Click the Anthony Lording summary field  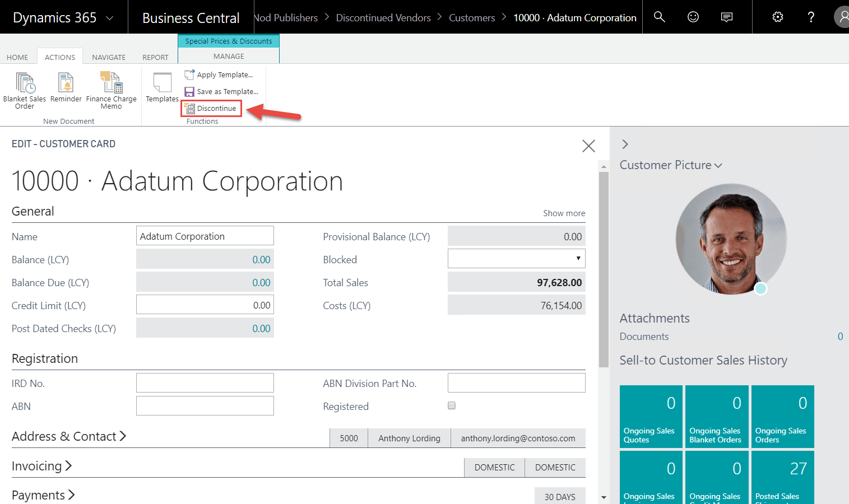point(409,438)
